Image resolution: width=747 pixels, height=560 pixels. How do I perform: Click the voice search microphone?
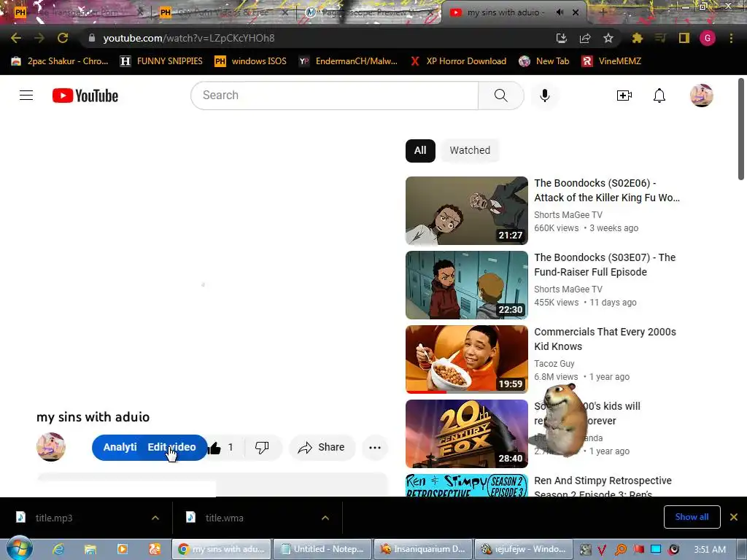(x=544, y=96)
